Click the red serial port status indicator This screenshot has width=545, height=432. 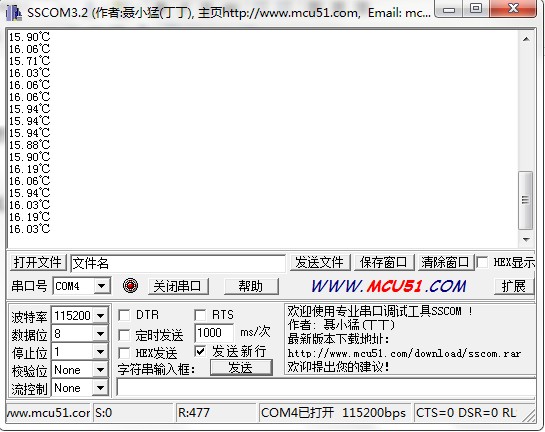coord(130,286)
